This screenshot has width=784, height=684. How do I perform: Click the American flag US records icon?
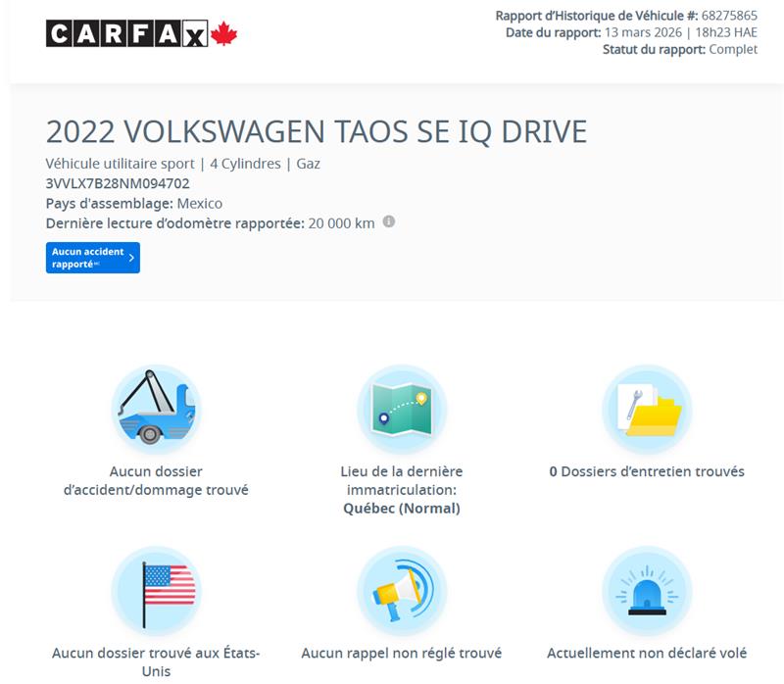(x=156, y=591)
